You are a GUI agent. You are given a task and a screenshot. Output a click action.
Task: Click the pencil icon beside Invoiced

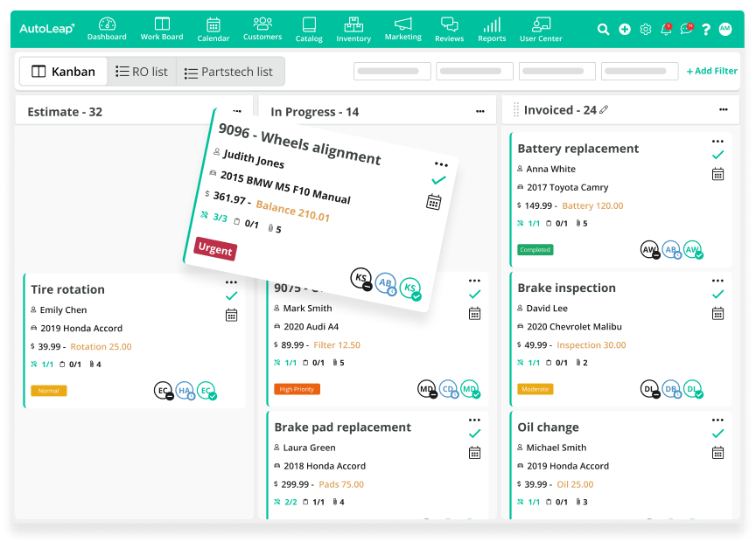[x=604, y=110]
